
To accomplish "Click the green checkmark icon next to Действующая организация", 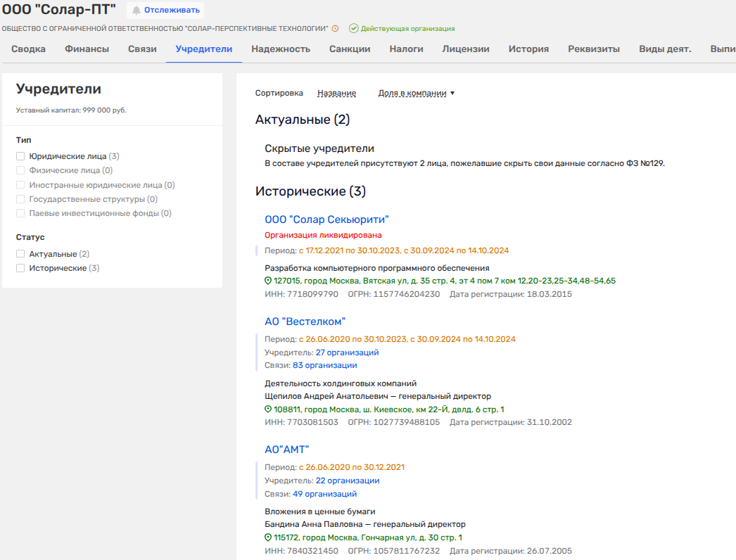I will click(353, 29).
